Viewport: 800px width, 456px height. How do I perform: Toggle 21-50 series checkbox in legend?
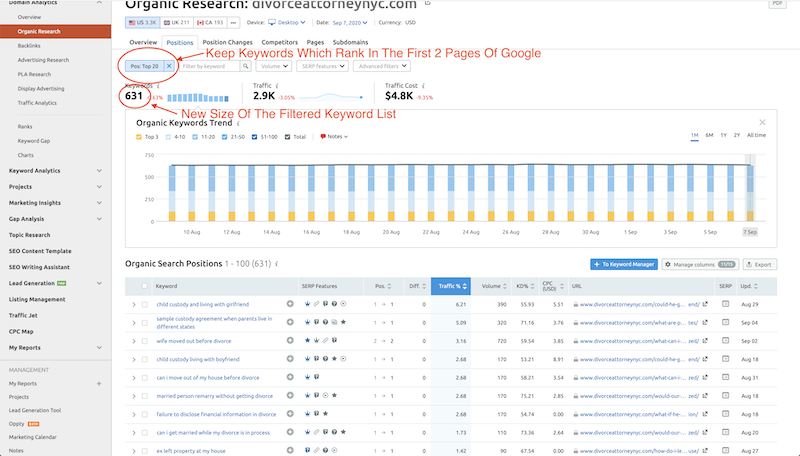[224, 137]
